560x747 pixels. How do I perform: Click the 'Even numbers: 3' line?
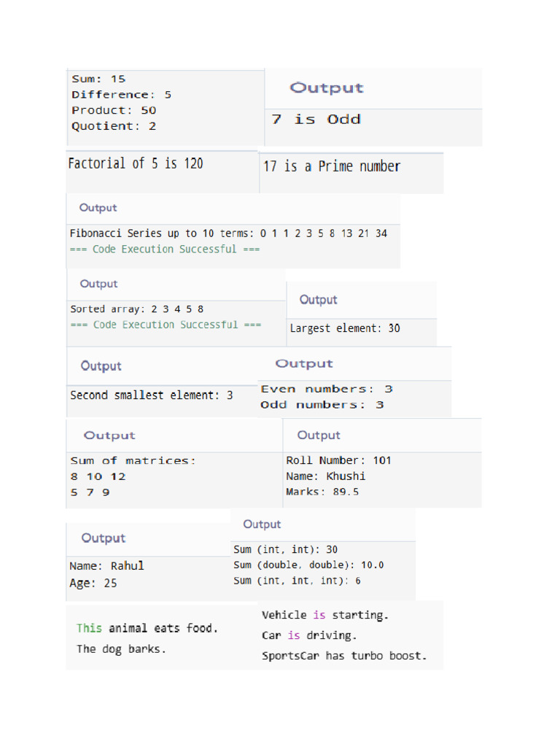pos(327,389)
